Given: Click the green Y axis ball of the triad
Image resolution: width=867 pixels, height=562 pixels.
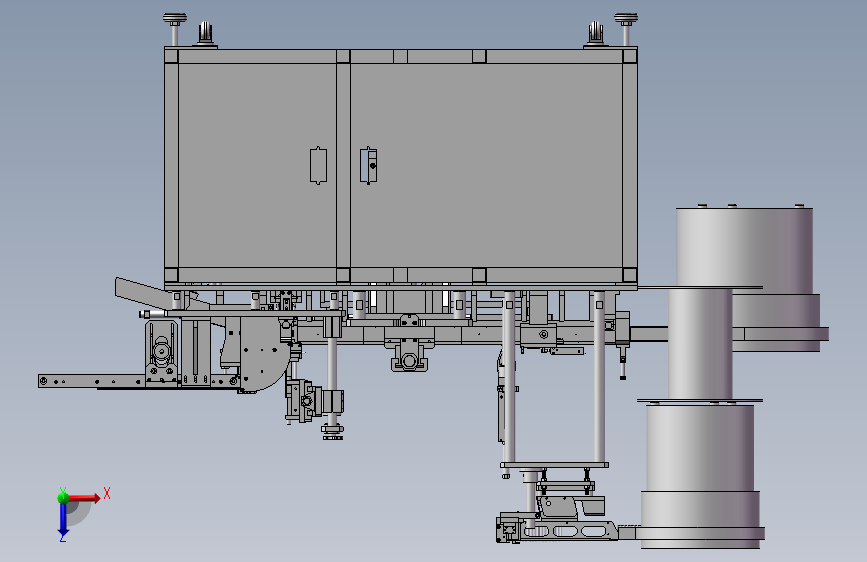Looking at the screenshot, I should (63, 497).
